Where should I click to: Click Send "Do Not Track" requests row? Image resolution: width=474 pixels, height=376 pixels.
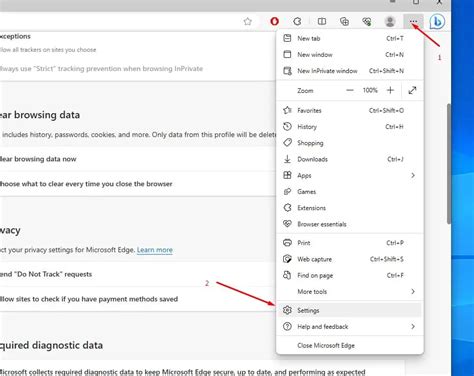coord(138,274)
